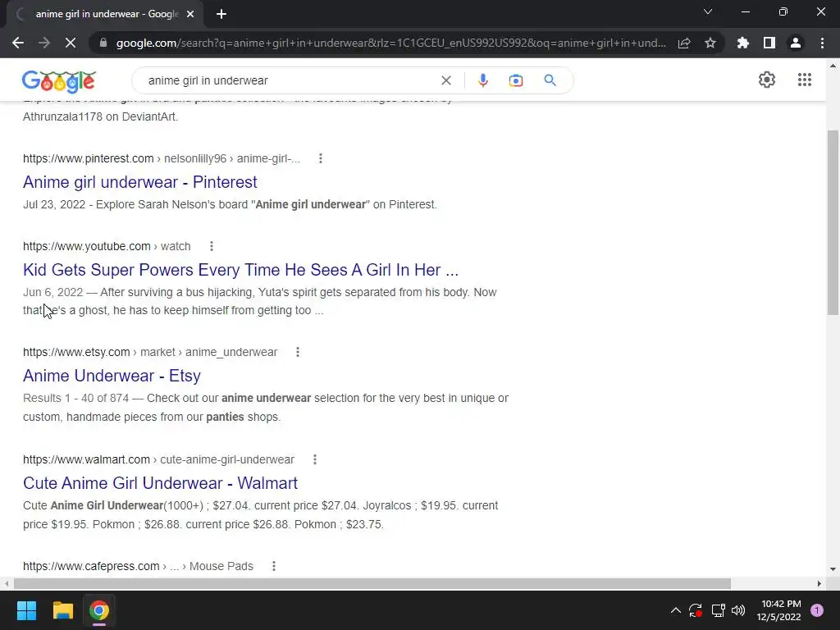This screenshot has height=630, width=840.
Task: Click the youtube.com watch URL
Action: 107,246
